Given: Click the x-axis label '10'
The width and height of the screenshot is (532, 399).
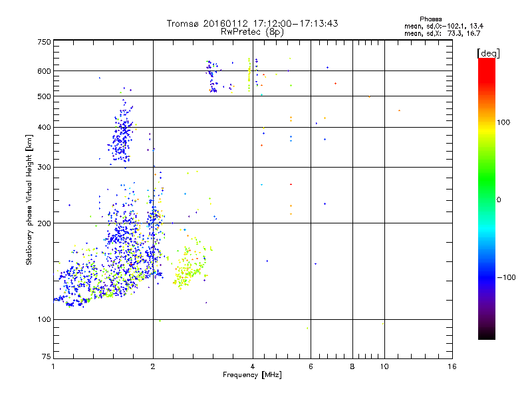Looking at the screenshot, I should tap(384, 366).
